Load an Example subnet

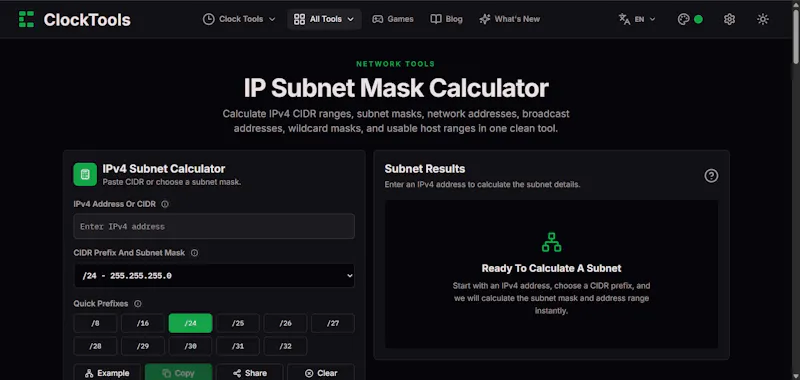point(107,372)
